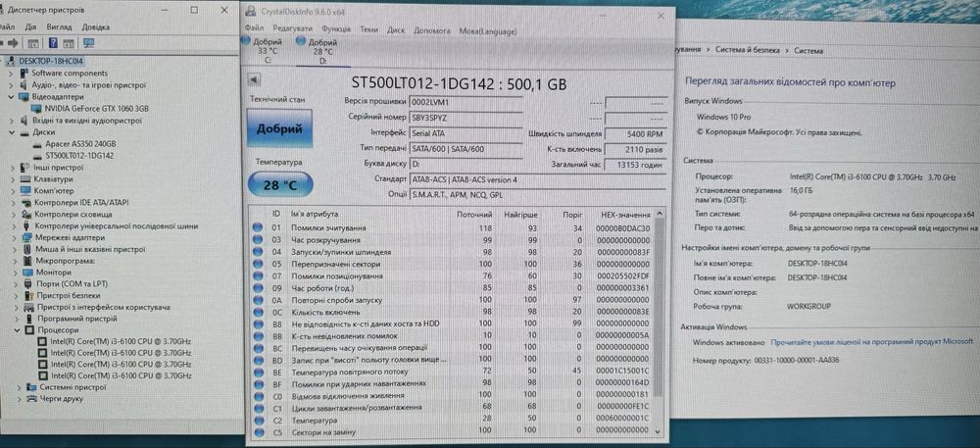Open the Мова(Language) menu
Screen dimensions: 980x448
tap(488, 30)
